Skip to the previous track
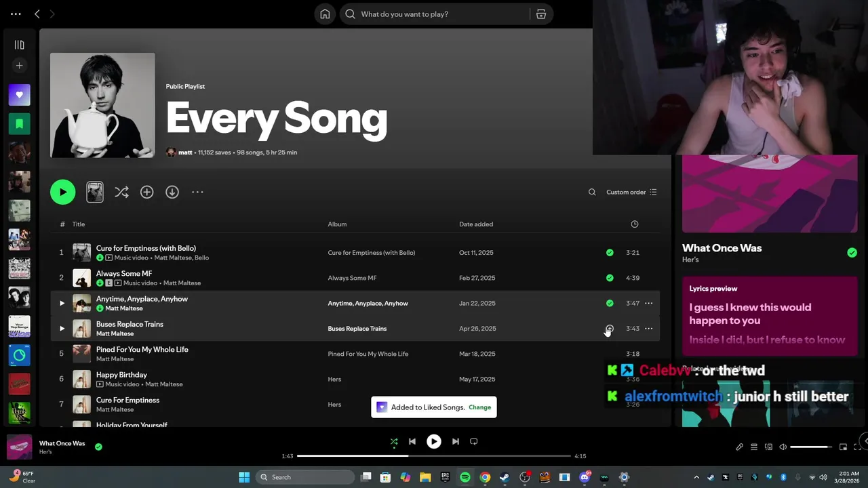Screen dimensions: 868x488 click(x=412, y=441)
